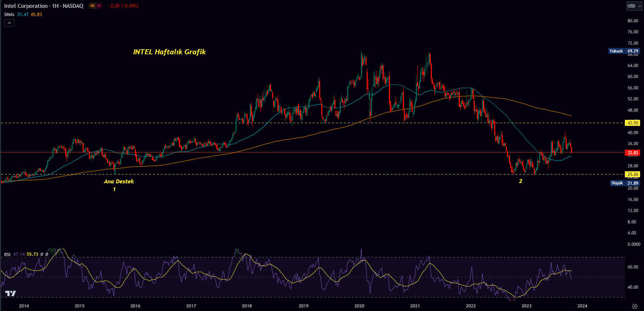Click the 2018 label on time axis
The height and width of the screenshot is (311, 644).
(x=247, y=306)
